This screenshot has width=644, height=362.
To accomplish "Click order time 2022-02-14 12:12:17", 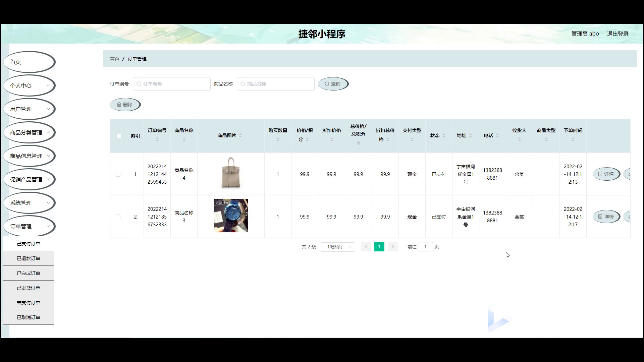I will click(573, 217).
